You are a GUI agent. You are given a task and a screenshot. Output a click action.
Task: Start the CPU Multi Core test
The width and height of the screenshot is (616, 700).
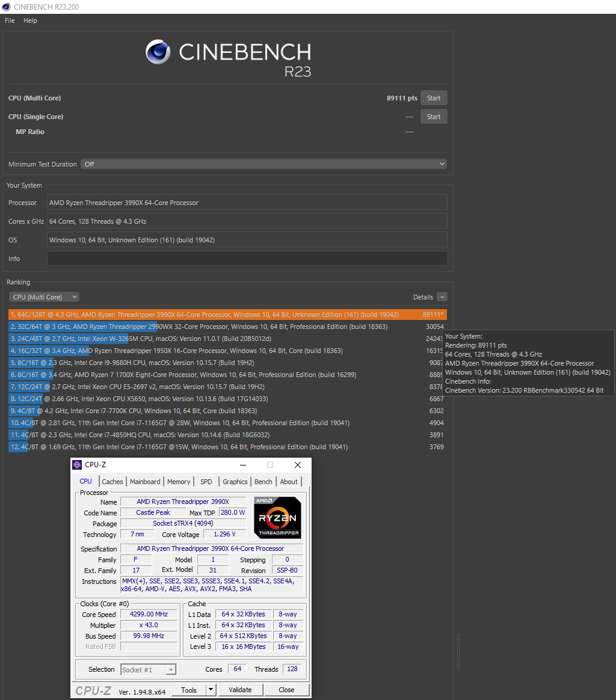[434, 98]
